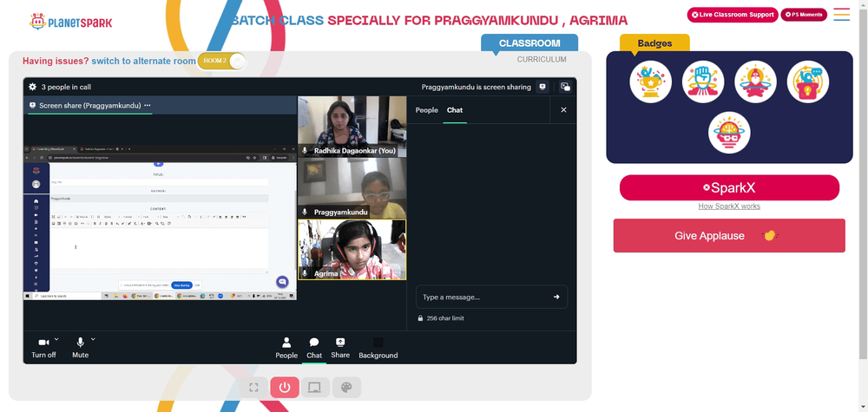This screenshot has width=868, height=412.
Task: Select Agrima's video tile
Action: click(352, 250)
